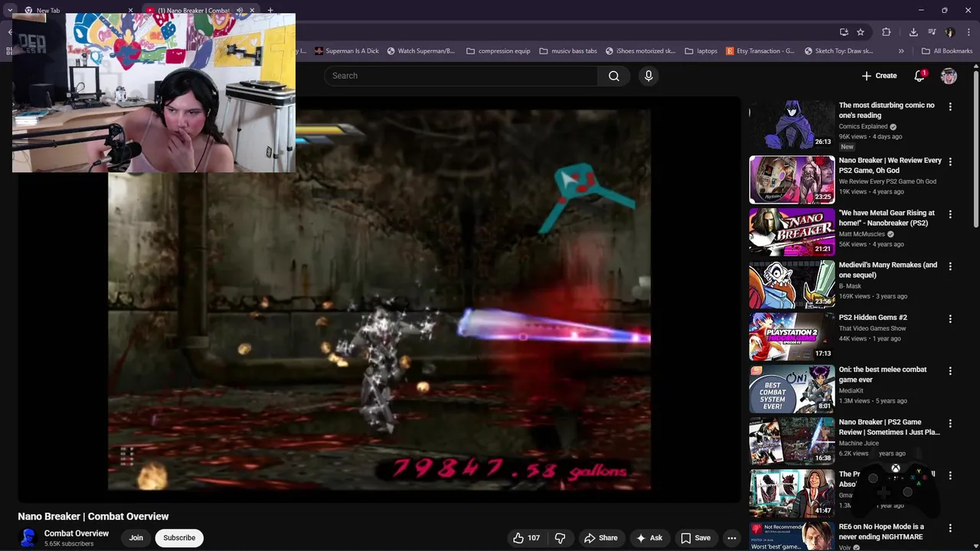Viewport: 980px width, 551px height.
Task: Click the That Video Games Show channel name
Action: click(872, 328)
